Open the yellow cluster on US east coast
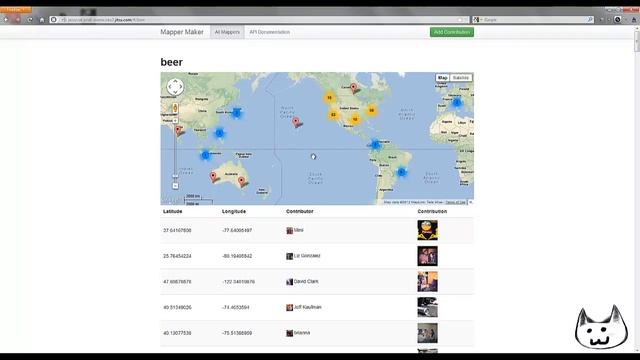 [x=371, y=110]
